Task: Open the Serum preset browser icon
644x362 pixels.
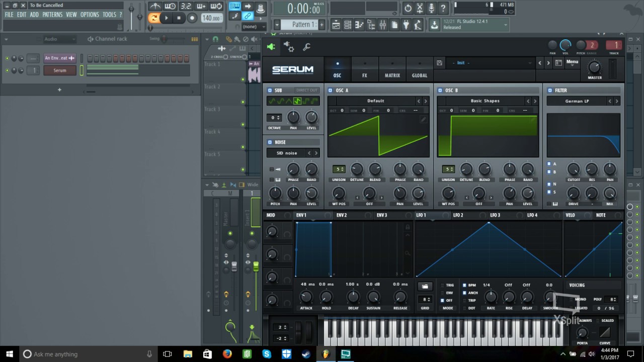Action: pos(558,63)
